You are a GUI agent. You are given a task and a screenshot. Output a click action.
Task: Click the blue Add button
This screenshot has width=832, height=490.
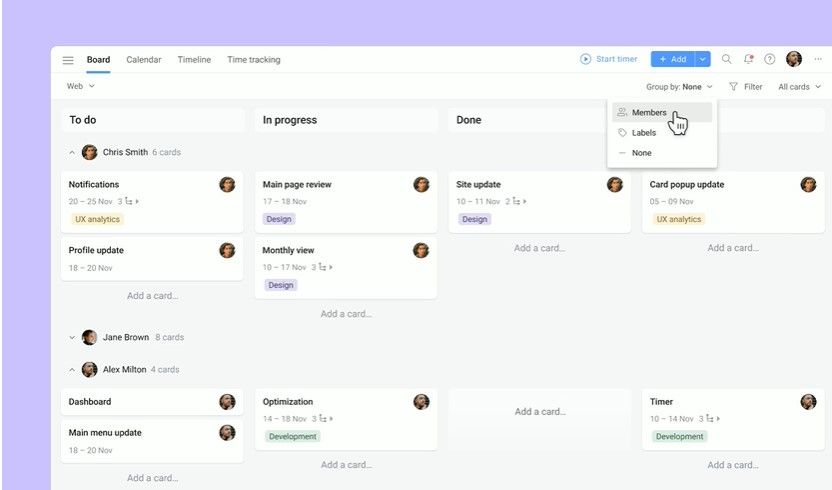(x=673, y=59)
